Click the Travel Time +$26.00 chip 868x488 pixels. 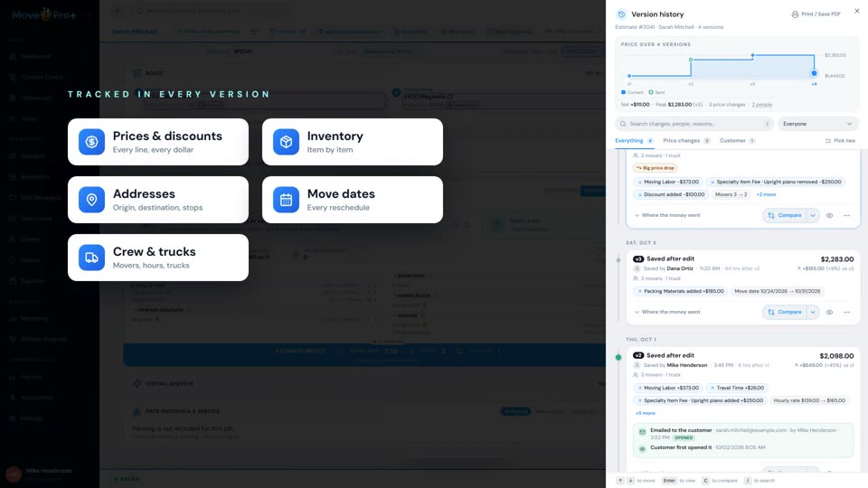pyautogui.click(x=738, y=388)
